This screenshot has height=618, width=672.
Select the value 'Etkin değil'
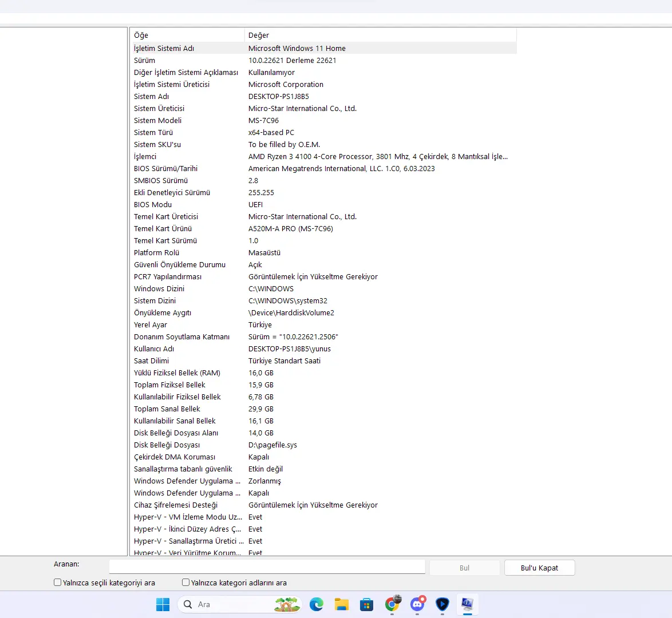tap(266, 469)
